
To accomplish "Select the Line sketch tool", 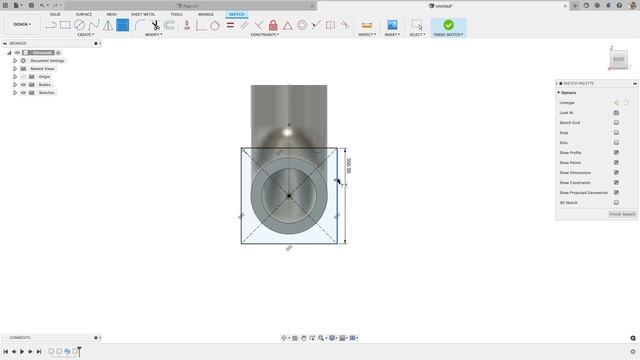I will point(51,25).
